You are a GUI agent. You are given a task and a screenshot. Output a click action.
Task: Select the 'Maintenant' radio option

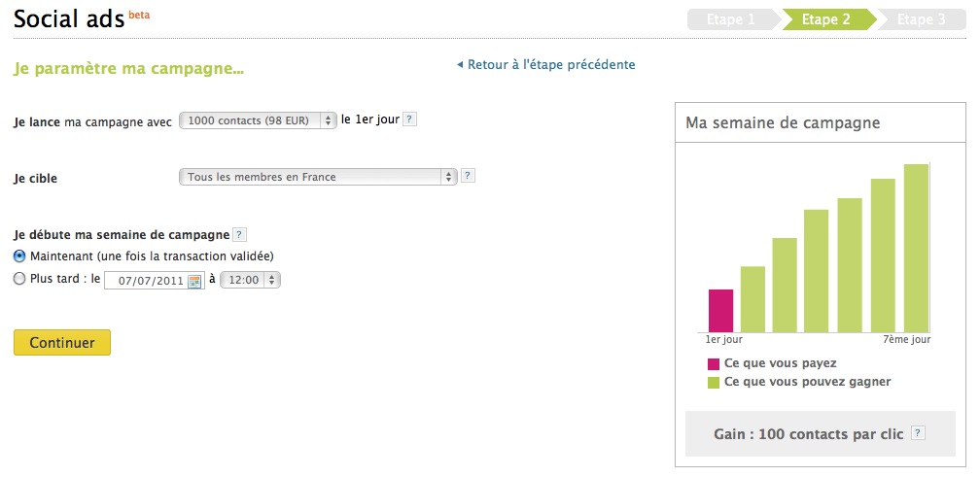click(x=19, y=256)
